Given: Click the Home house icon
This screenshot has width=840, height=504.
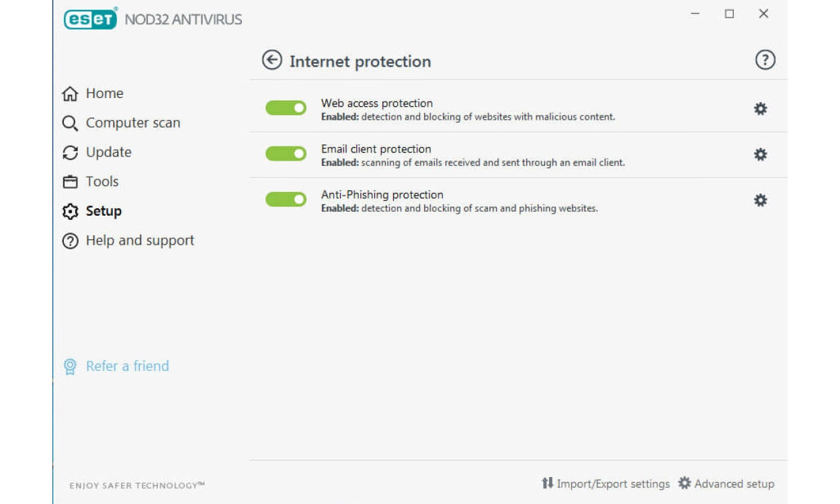Looking at the screenshot, I should [x=70, y=94].
